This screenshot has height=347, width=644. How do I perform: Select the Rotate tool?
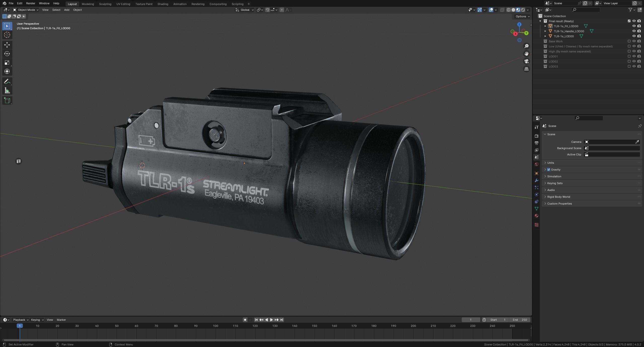click(x=7, y=54)
